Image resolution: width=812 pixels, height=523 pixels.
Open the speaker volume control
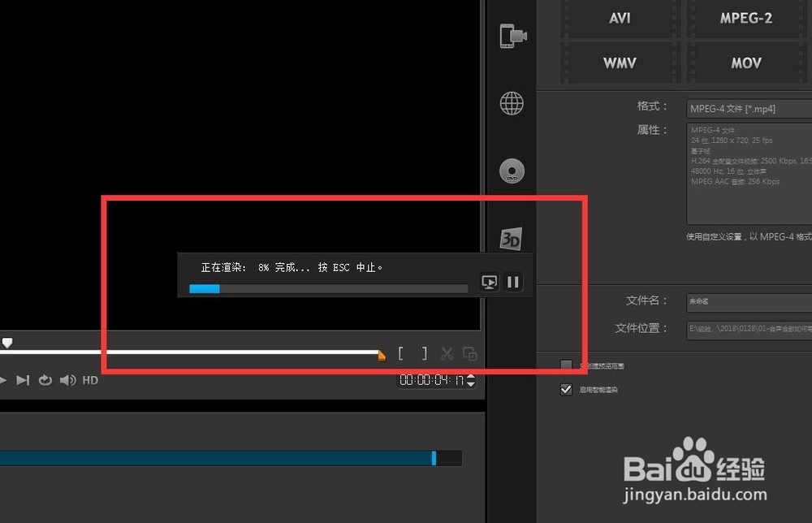(x=68, y=380)
